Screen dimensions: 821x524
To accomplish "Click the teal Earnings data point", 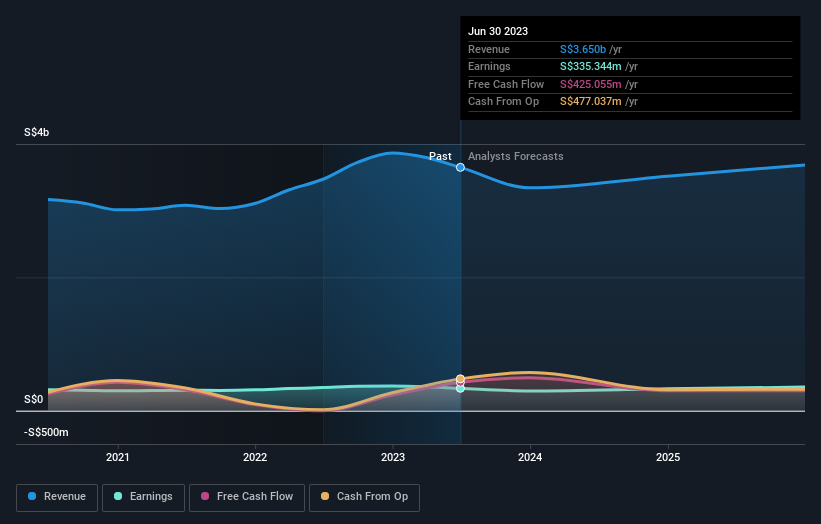I will pos(460,388).
